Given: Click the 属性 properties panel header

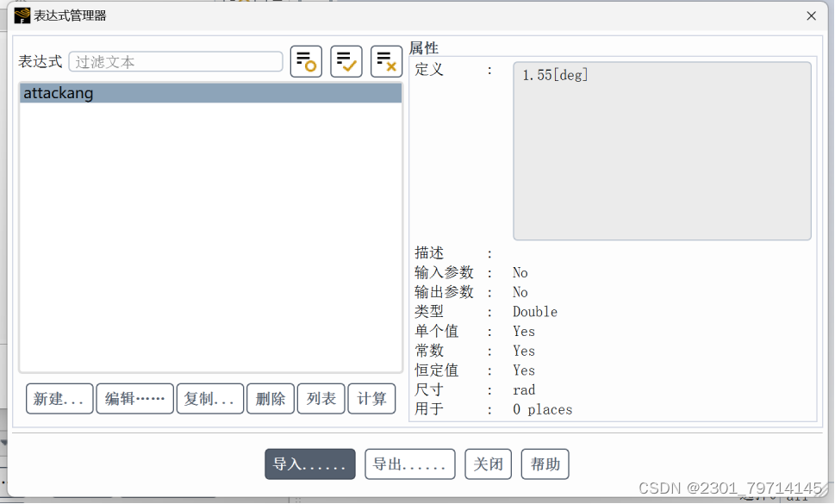Looking at the screenshot, I should [x=424, y=47].
